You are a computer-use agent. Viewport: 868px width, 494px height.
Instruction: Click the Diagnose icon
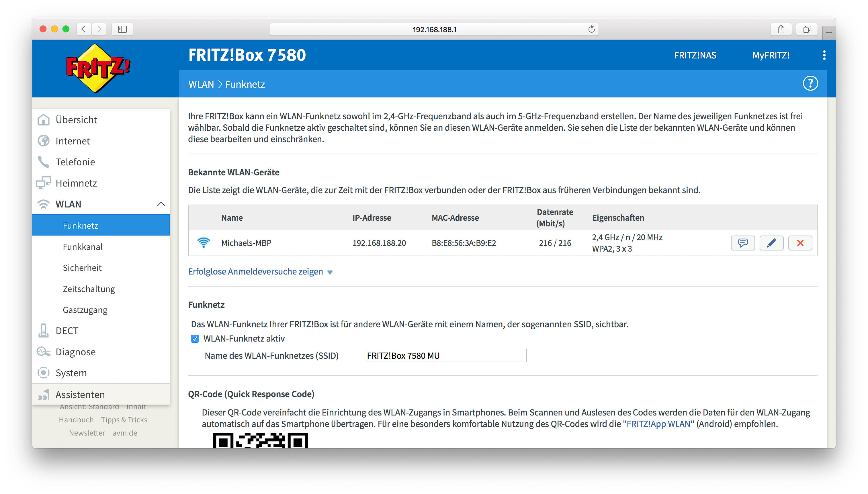(44, 352)
